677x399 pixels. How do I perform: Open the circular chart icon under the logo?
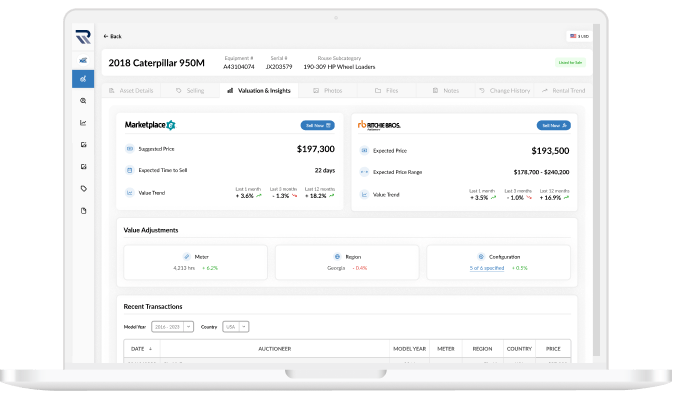point(83,60)
